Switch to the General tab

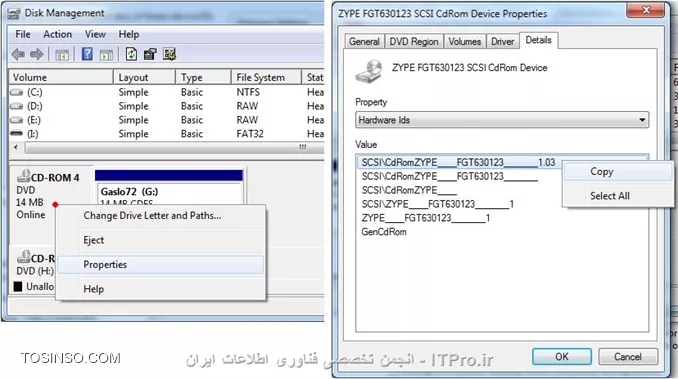(x=364, y=41)
